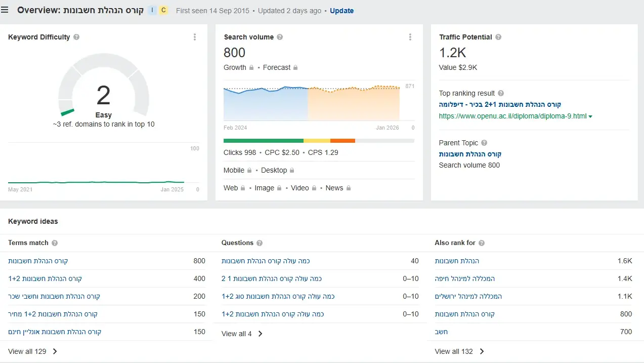Viewport: 644px width, 363px height.
Task: Expand the openu.ac.il URL dropdown arrow
Action: 590,116
